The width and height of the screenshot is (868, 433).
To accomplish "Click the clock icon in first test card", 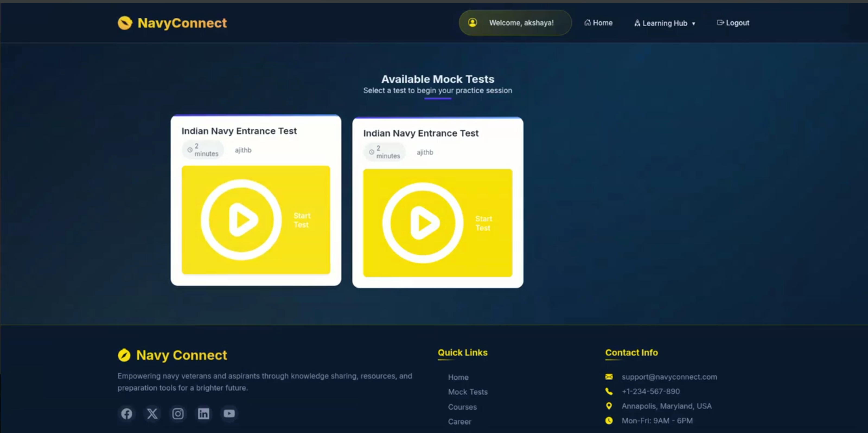I will coord(190,150).
